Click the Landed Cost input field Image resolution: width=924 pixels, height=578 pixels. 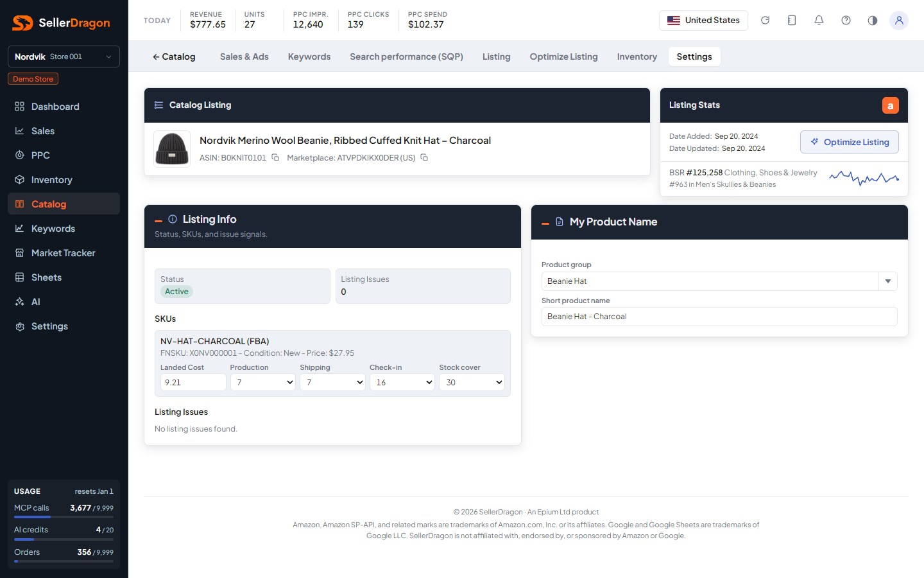tap(193, 382)
